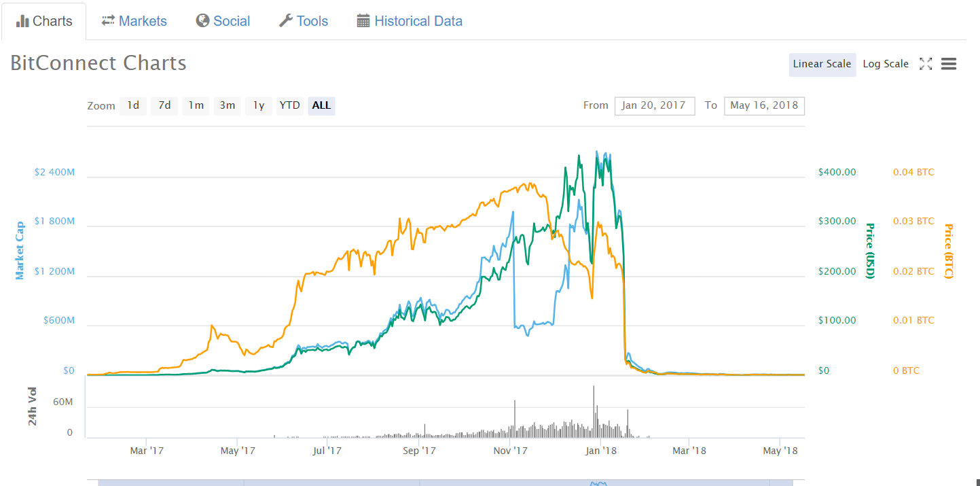This screenshot has width=980, height=486.
Task: Click the From date field
Action: [x=655, y=105]
